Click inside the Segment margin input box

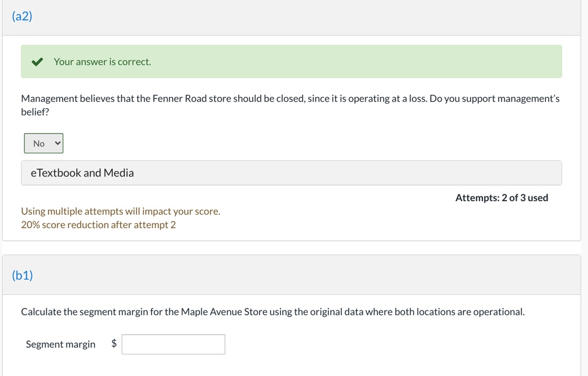(x=173, y=344)
